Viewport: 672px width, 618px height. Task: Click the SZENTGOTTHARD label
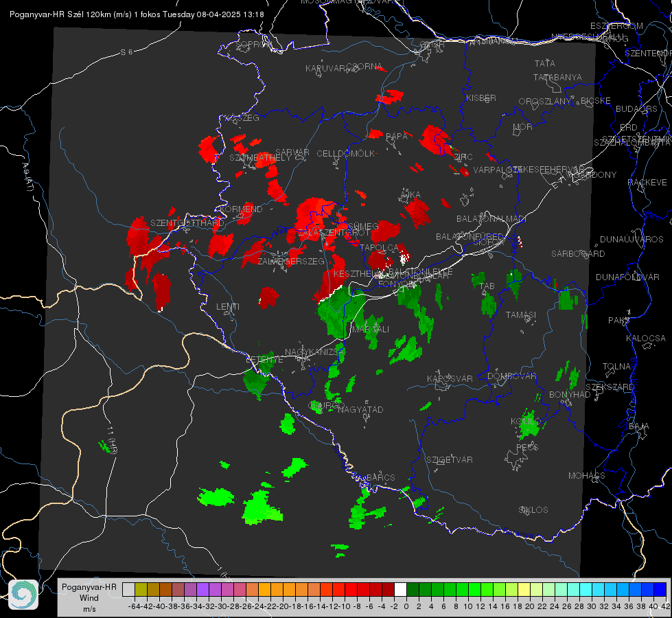click(x=187, y=223)
